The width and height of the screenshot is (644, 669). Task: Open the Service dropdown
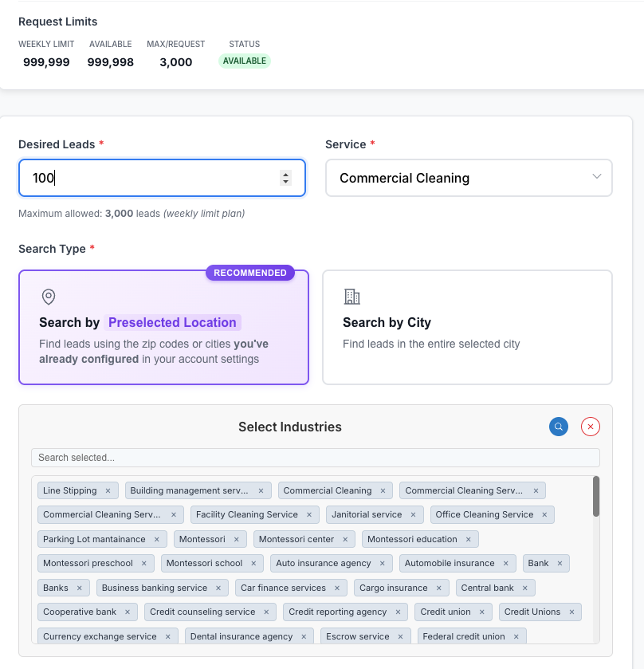click(x=469, y=178)
